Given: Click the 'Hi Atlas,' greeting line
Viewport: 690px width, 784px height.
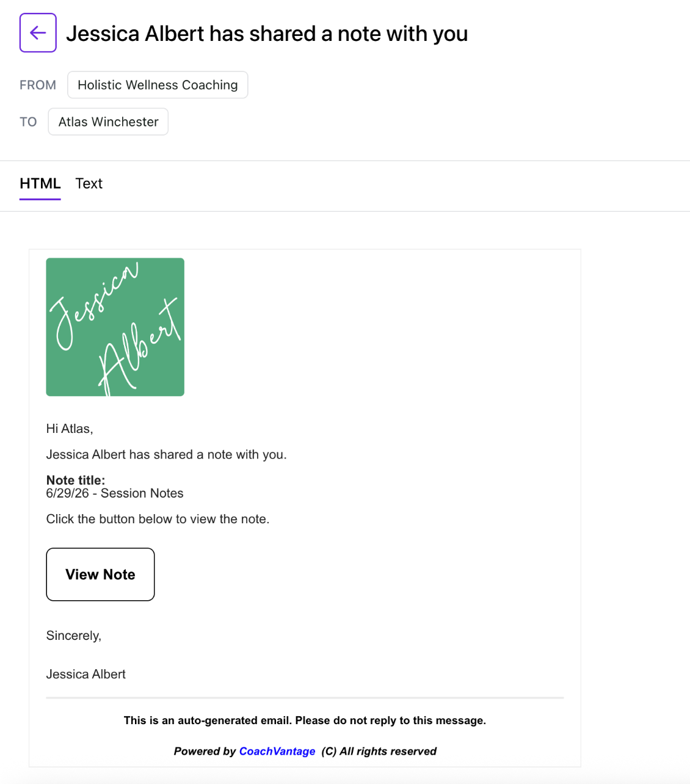Looking at the screenshot, I should tap(70, 429).
